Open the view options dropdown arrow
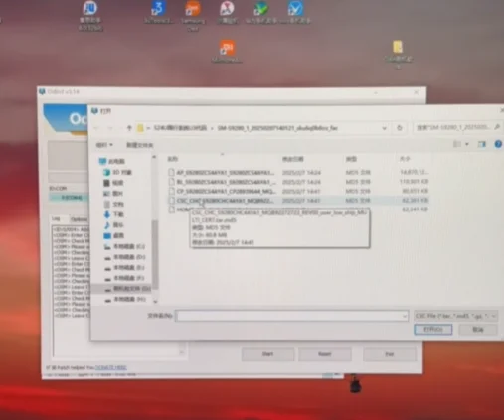504x420 pixels. 467,144
